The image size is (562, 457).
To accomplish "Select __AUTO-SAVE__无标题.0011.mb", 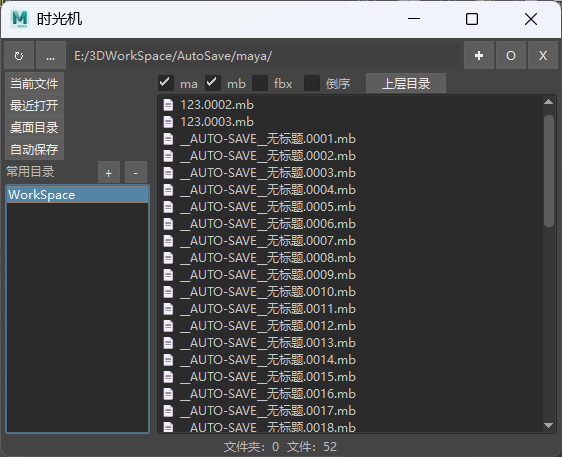I will (x=268, y=309).
